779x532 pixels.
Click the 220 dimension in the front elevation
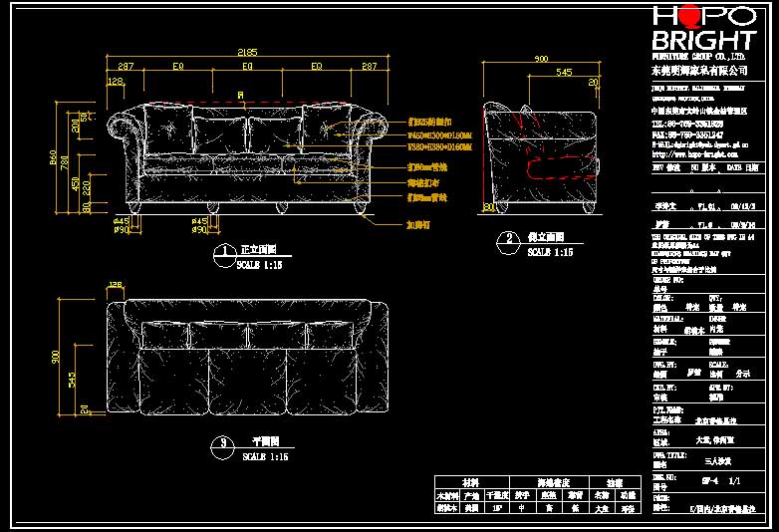coord(87,187)
